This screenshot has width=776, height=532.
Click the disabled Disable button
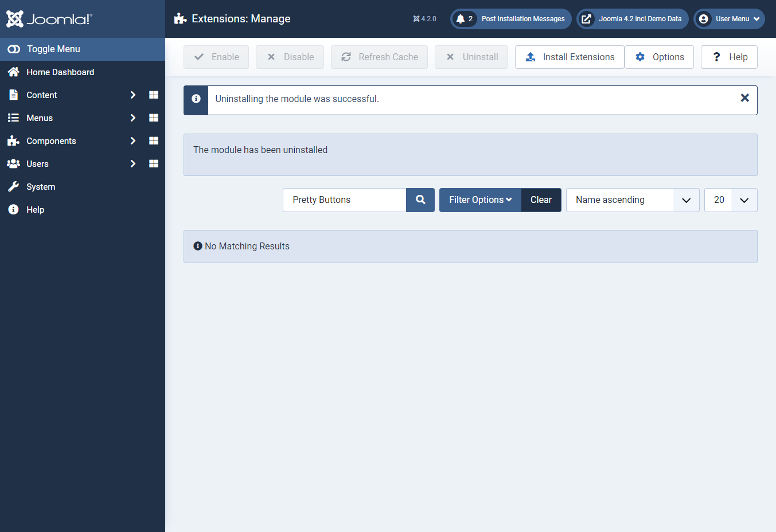pos(290,57)
